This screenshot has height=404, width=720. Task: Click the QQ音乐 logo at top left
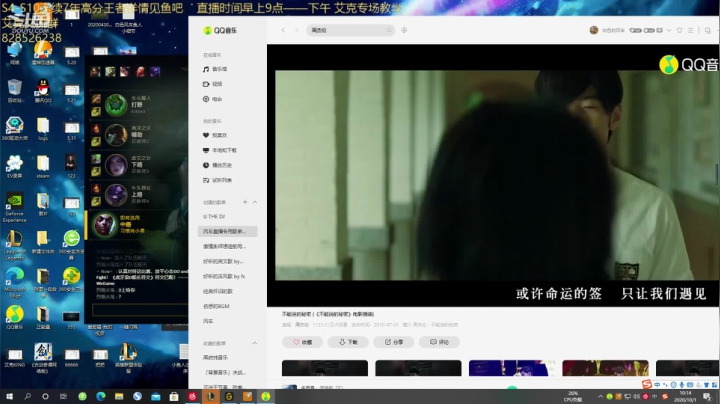(x=220, y=30)
